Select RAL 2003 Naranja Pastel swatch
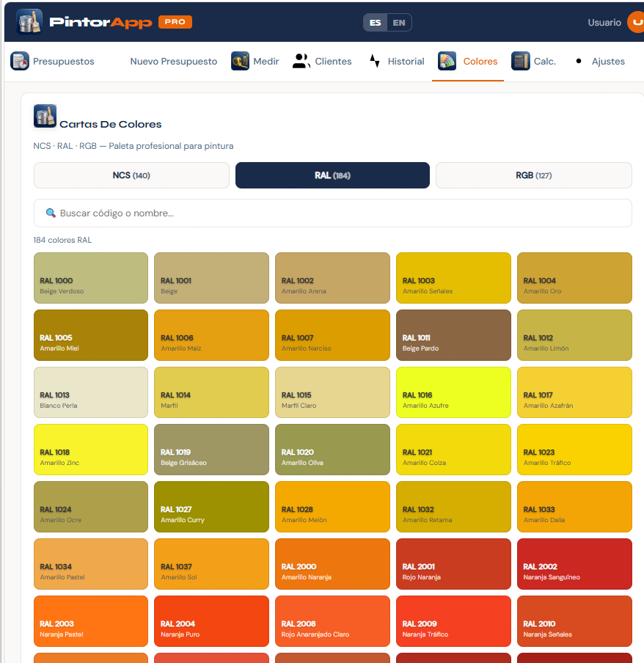Viewport: 644px width, 663px height. tap(91, 621)
